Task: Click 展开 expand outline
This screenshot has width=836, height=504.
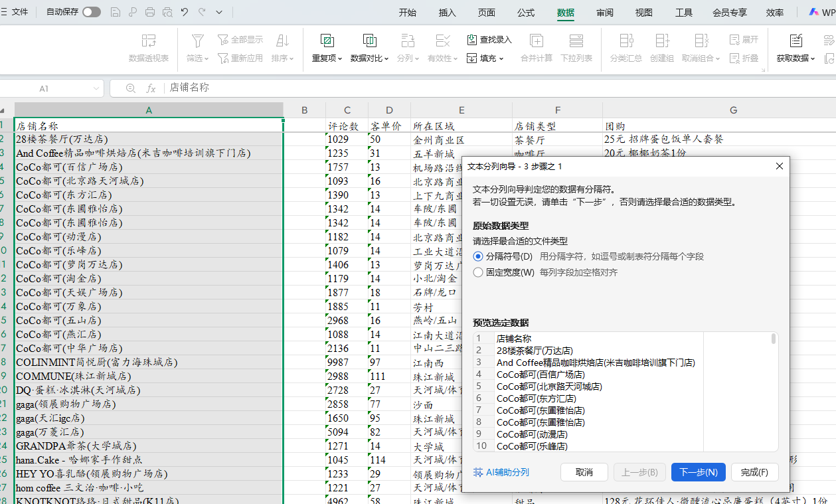Action: (x=744, y=40)
